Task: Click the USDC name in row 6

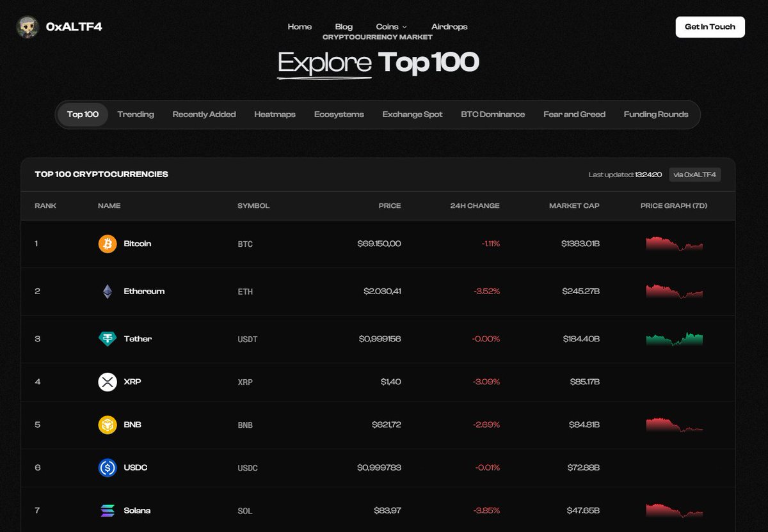Action: coord(136,467)
